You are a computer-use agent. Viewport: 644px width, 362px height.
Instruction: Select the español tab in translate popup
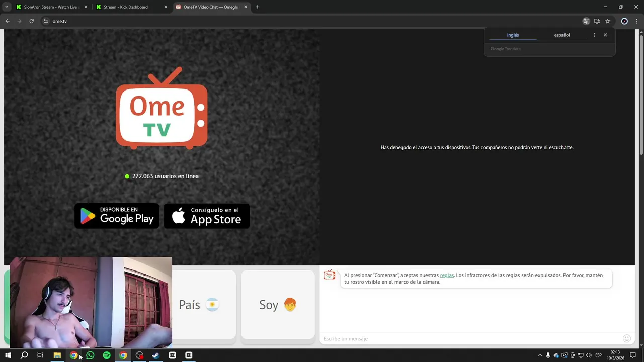[x=562, y=35]
